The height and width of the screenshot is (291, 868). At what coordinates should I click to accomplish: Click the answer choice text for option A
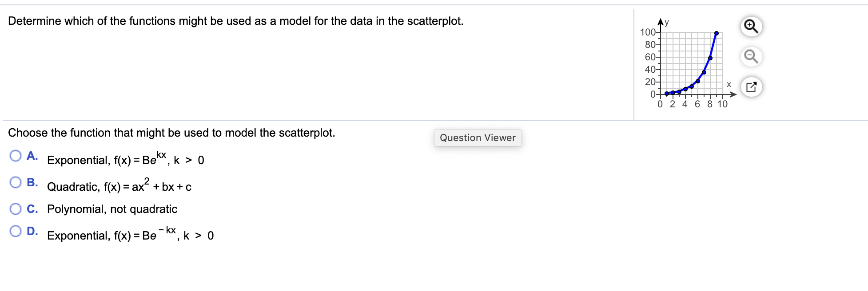tap(124, 160)
